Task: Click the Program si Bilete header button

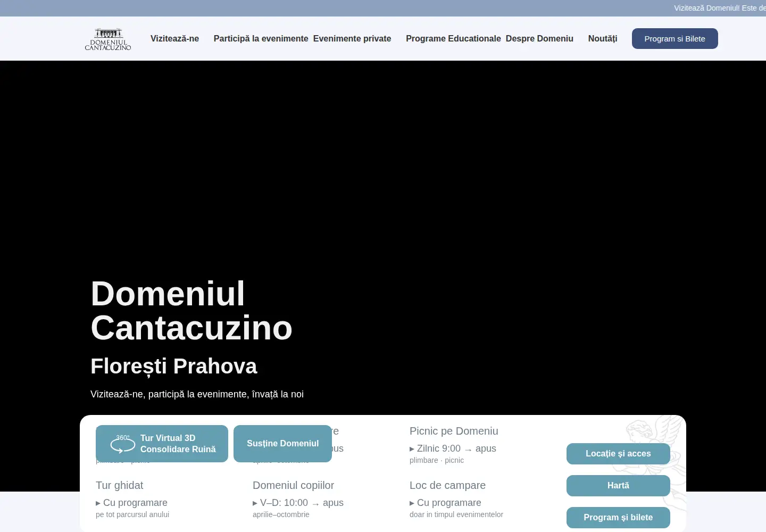Action: (675, 38)
